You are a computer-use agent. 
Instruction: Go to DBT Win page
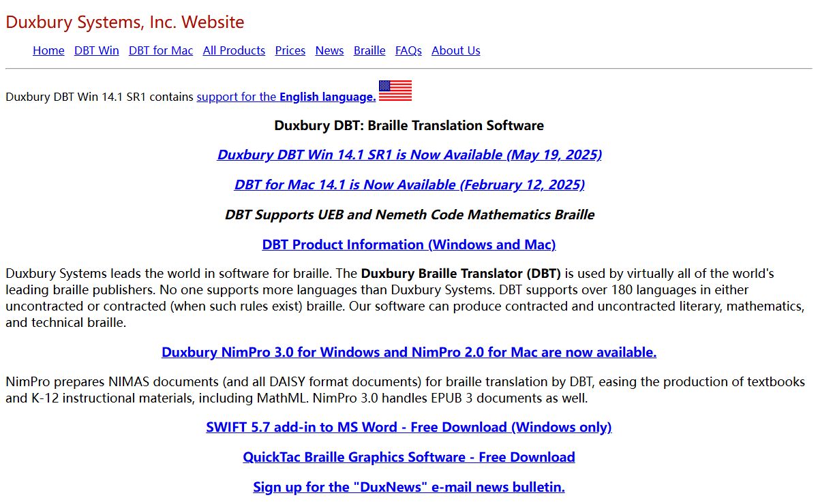(x=97, y=50)
